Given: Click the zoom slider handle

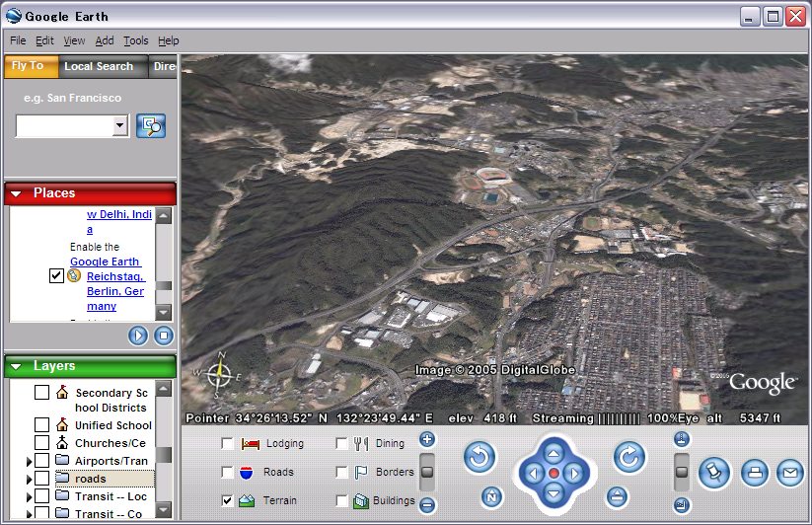Looking at the screenshot, I should 427,473.
